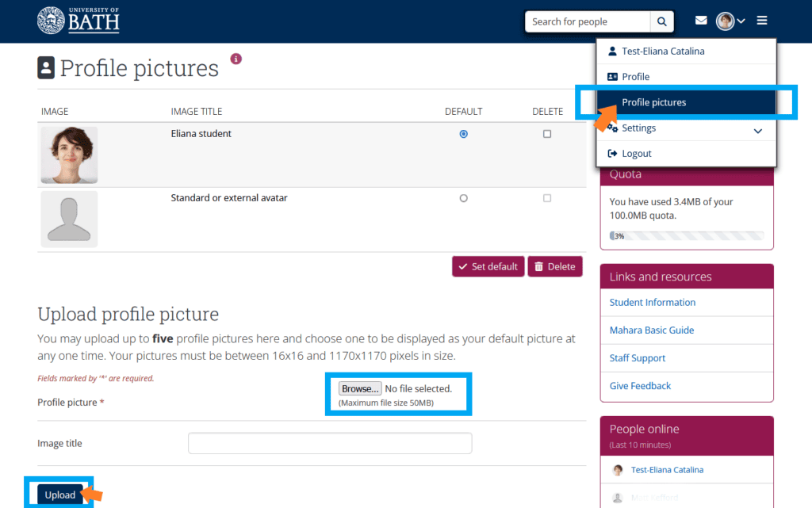The height and width of the screenshot is (508, 812).
Task: Expand the Settings submenu chevron
Action: [x=757, y=130]
